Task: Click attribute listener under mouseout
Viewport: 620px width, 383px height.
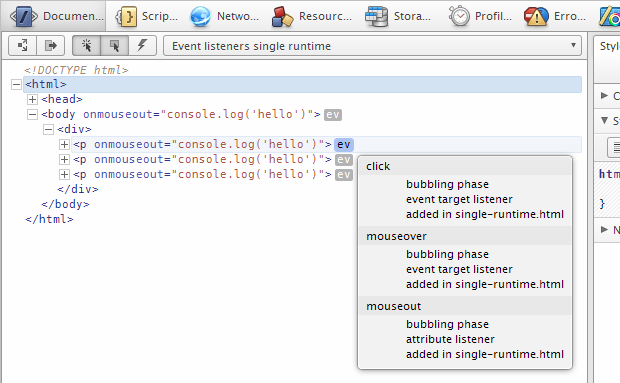Action: coord(450,339)
